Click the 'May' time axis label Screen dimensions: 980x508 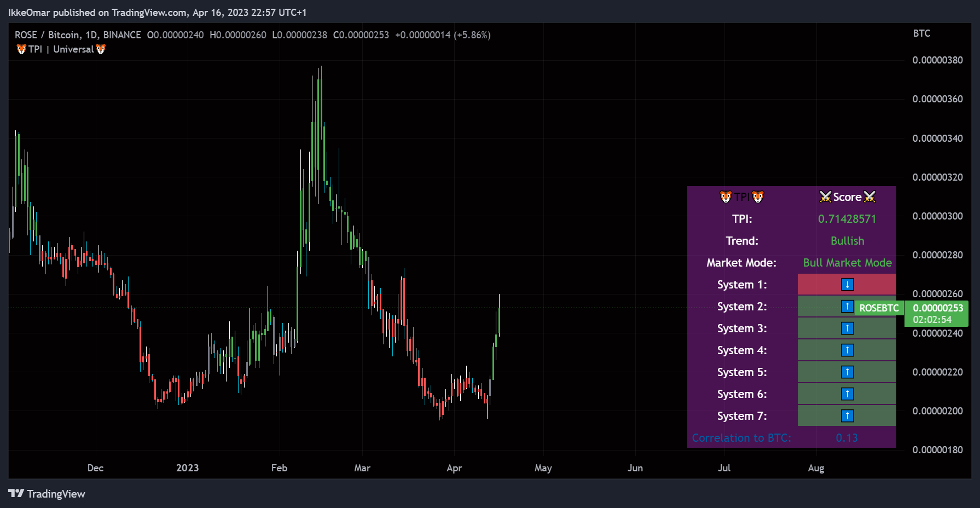pos(543,468)
